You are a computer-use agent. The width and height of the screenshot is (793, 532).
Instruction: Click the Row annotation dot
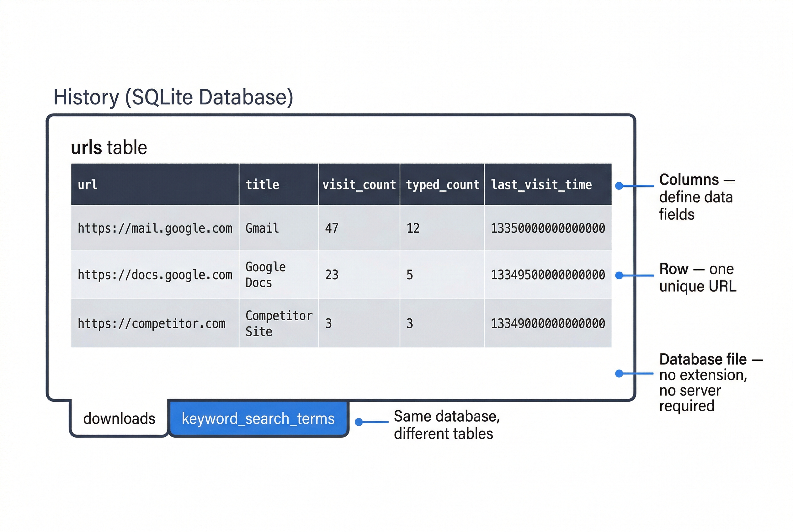619,275
